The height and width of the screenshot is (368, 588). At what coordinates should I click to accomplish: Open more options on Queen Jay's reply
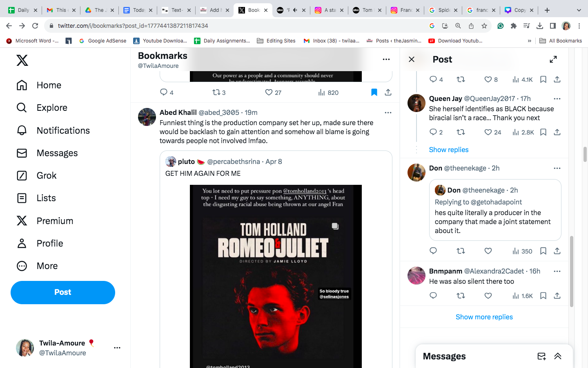557,99
